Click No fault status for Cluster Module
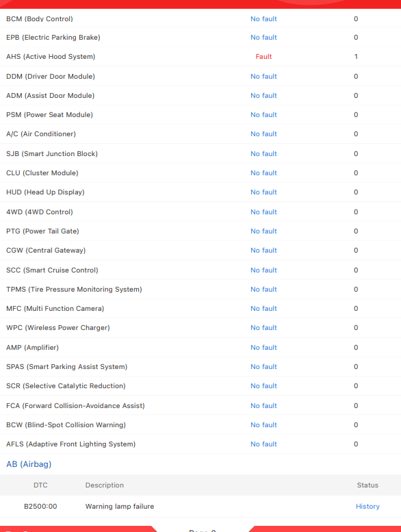 [x=263, y=173]
